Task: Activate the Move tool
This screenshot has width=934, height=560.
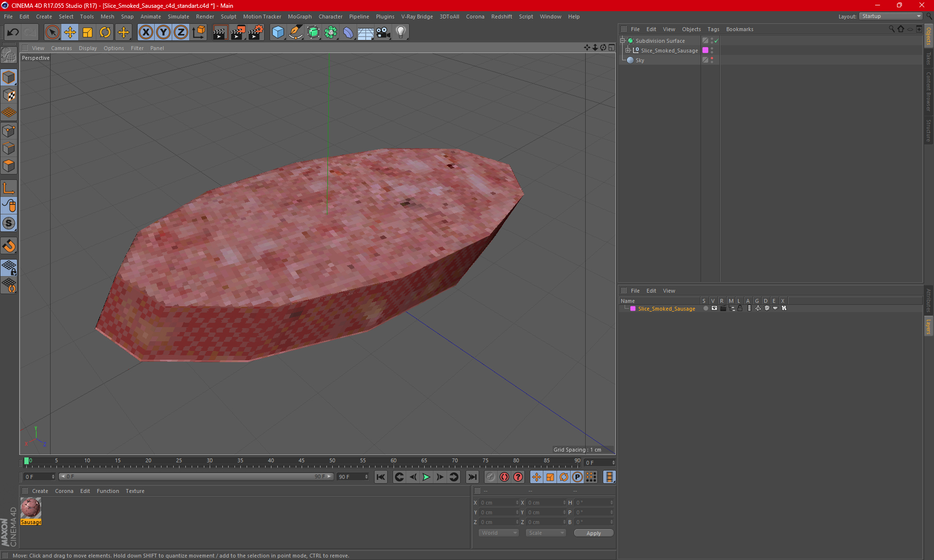Action: [70, 33]
